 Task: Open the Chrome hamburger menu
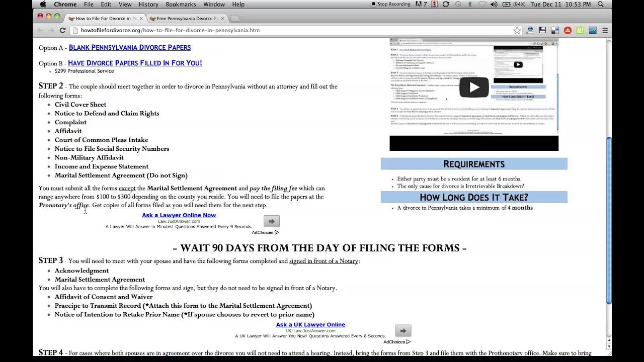click(605, 30)
